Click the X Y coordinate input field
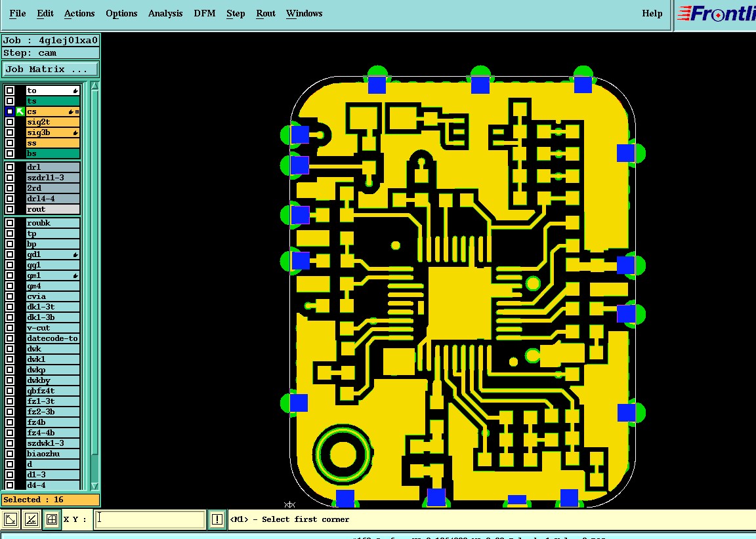756x539 pixels. pyautogui.click(x=150, y=519)
